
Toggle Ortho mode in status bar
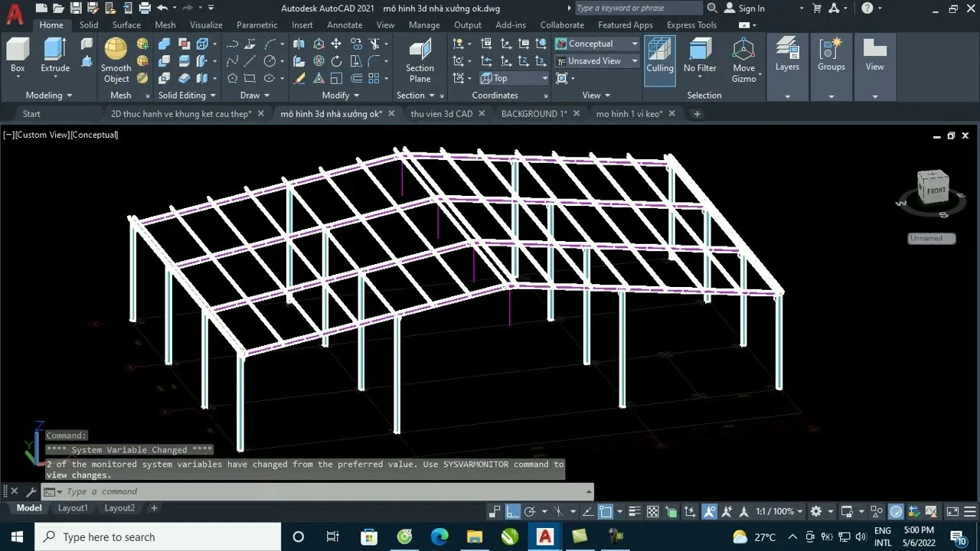coord(513,511)
